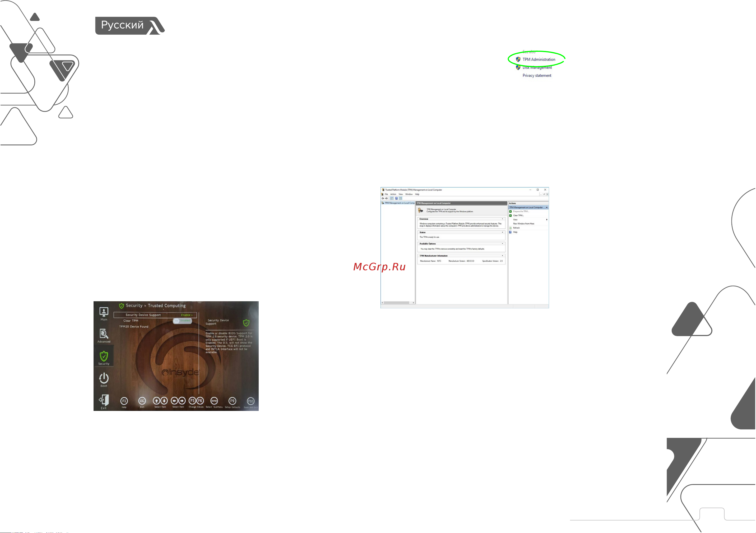This screenshot has width=756, height=533.
Task: Click the TPM20 Device Found text
Action: pos(134,327)
